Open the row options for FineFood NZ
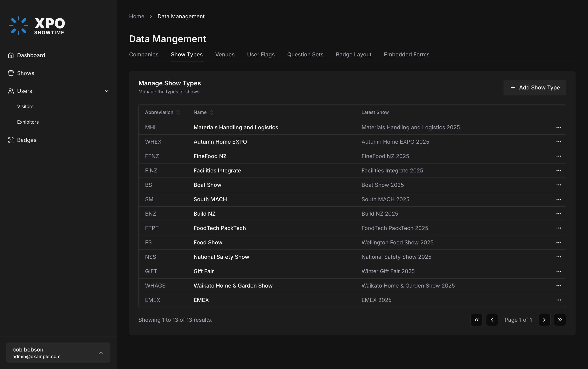Viewport: 588px width, 369px height. click(x=558, y=156)
